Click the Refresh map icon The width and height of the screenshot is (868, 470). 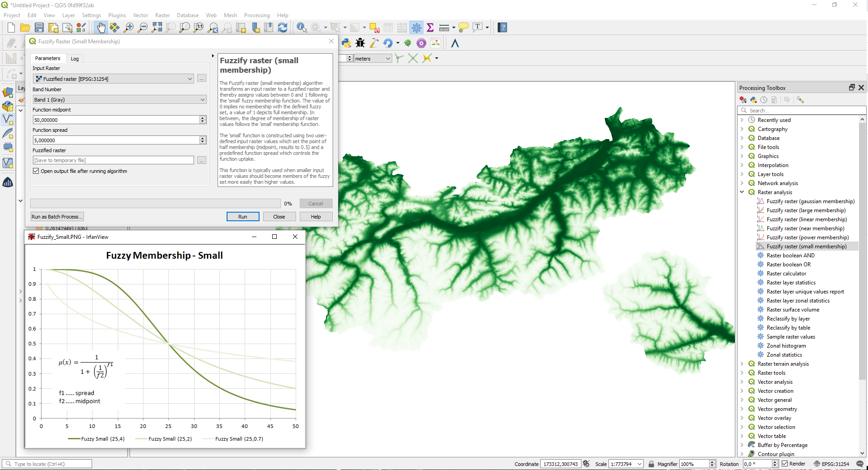pyautogui.click(x=283, y=28)
